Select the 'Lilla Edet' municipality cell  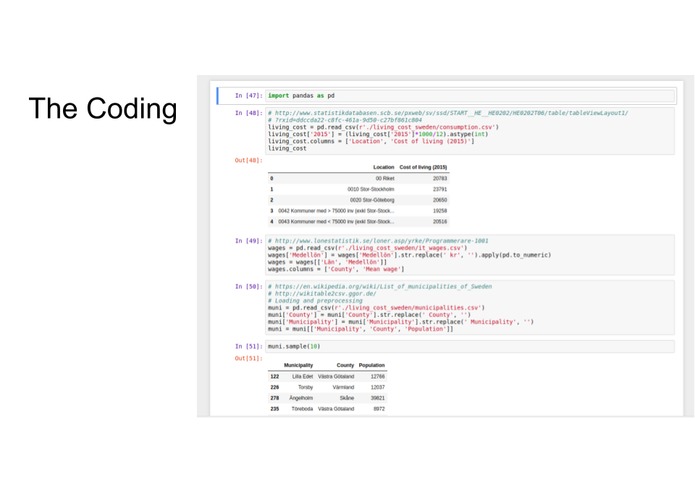click(x=302, y=377)
